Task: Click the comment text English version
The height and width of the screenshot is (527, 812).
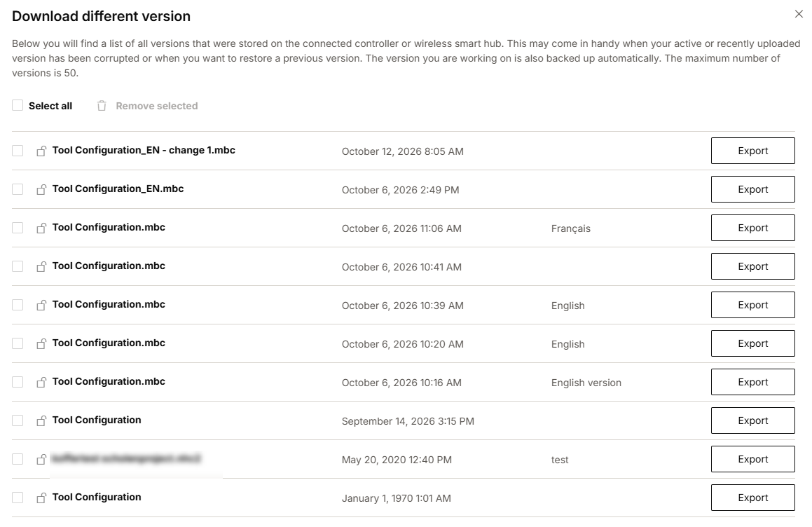Action: (586, 383)
